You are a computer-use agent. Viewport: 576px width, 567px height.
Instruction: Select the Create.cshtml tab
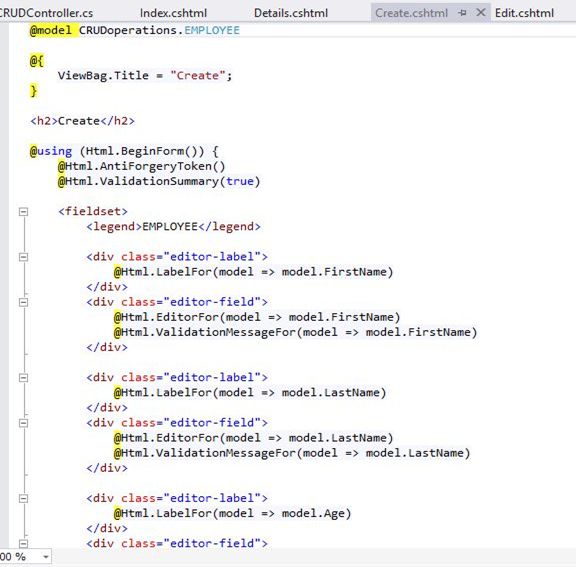[x=411, y=13]
